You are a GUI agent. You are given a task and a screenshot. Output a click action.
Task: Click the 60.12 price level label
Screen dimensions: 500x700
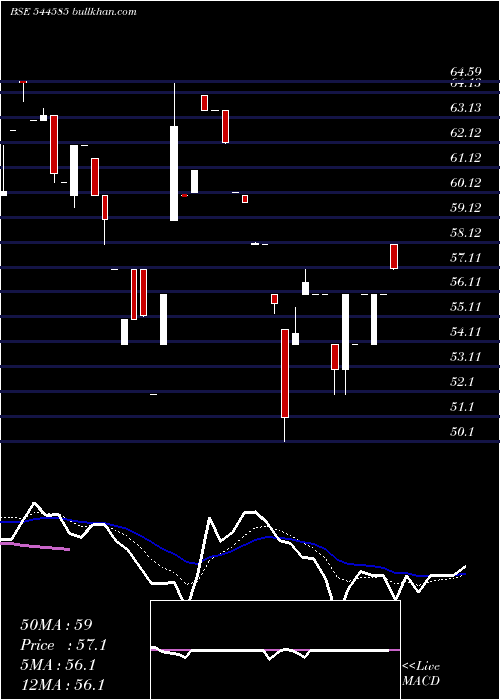pyautogui.click(x=466, y=183)
